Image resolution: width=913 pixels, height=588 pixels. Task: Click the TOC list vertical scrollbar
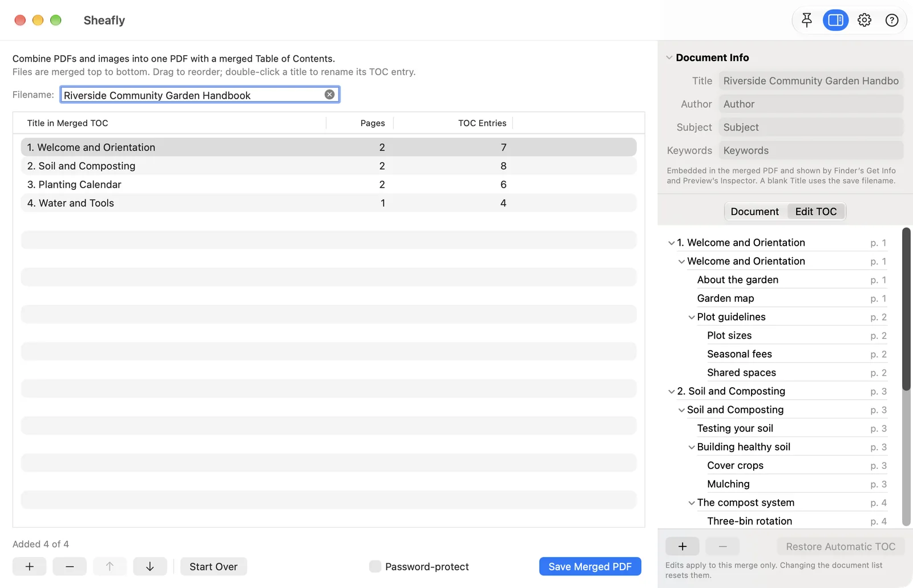pos(906,309)
